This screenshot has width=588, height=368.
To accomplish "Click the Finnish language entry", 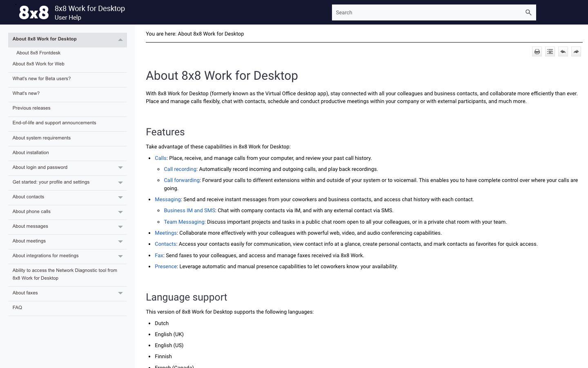I will click(163, 357).
